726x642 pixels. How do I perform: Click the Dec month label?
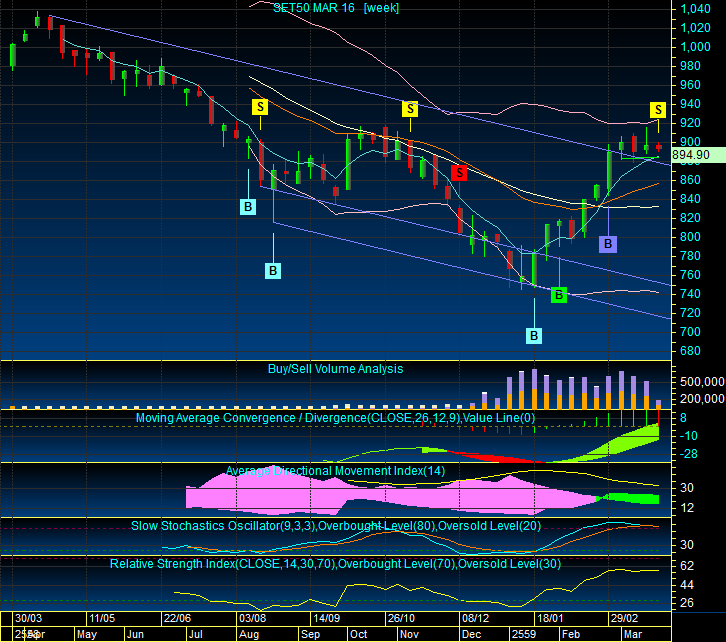click(472, 634)
